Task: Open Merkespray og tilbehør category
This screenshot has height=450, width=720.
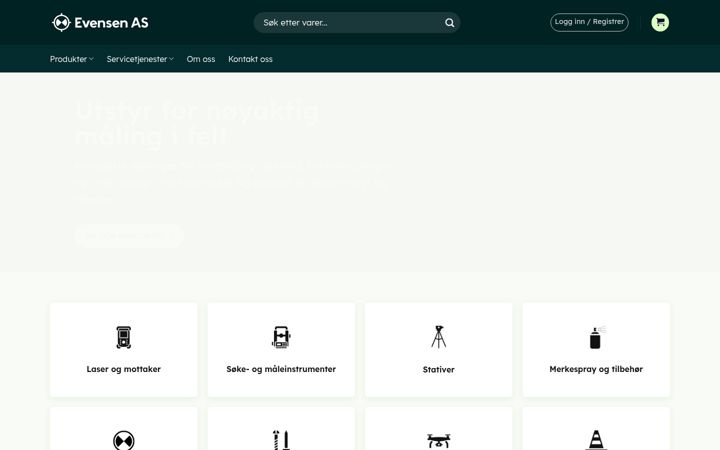Action: coord(596,349)
